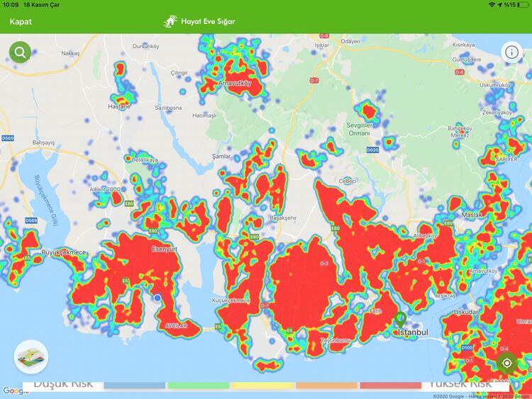Tap the green location pin near Istanbul
This screenshot has width=532, height=399.
tap(400, 320)
